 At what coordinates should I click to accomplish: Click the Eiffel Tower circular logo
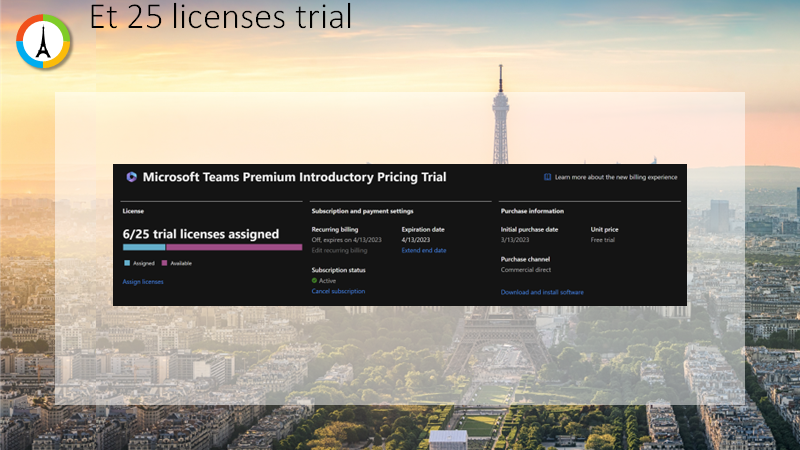point(43,41)
